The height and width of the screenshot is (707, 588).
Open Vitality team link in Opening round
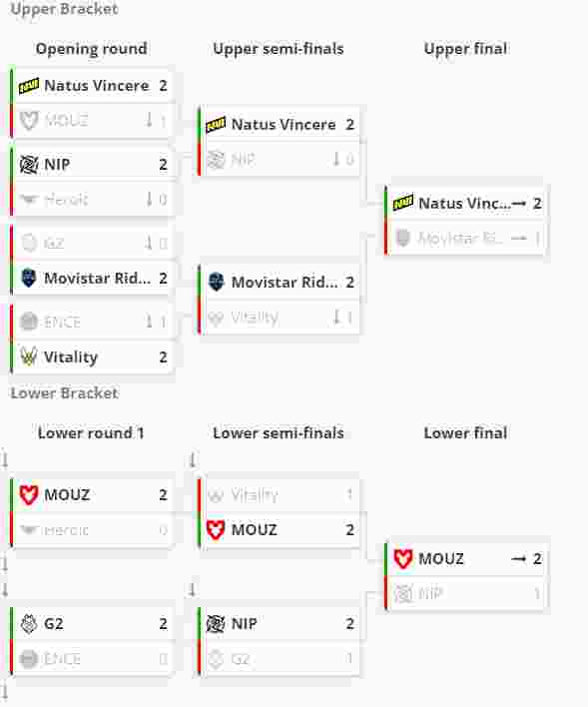pos(71,357)
